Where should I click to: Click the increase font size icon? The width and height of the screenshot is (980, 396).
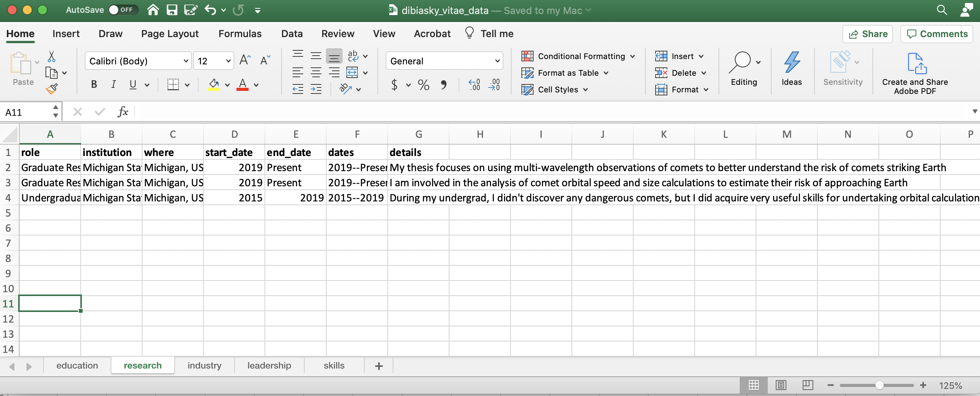click(x=245, y=61)
